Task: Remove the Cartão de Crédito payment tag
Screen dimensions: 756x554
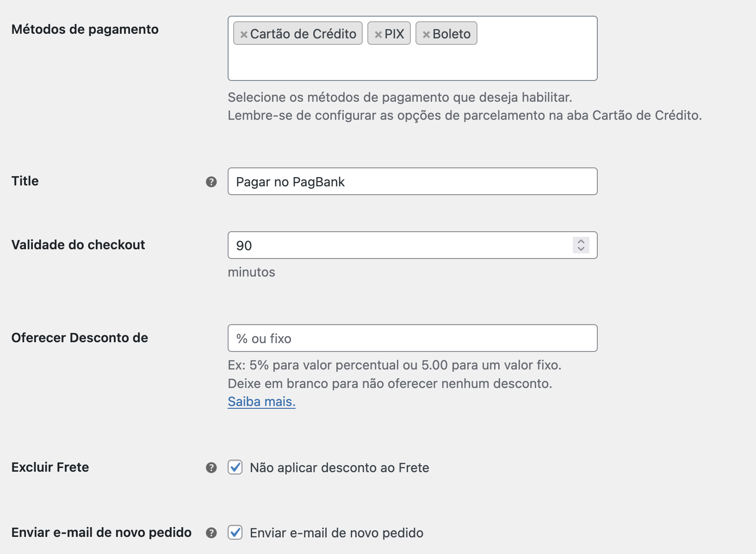Action: (x=244, y=34)
